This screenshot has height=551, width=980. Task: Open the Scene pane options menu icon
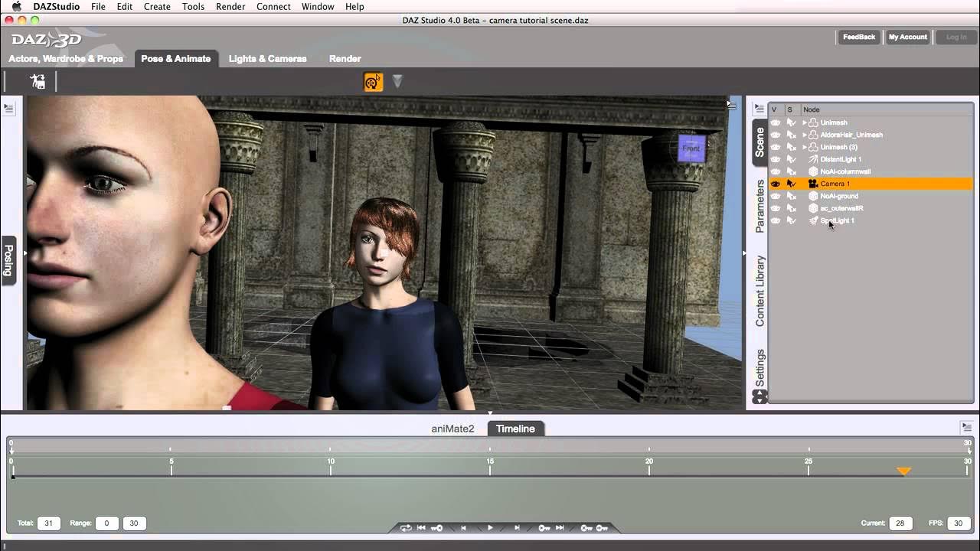(759, 109)
